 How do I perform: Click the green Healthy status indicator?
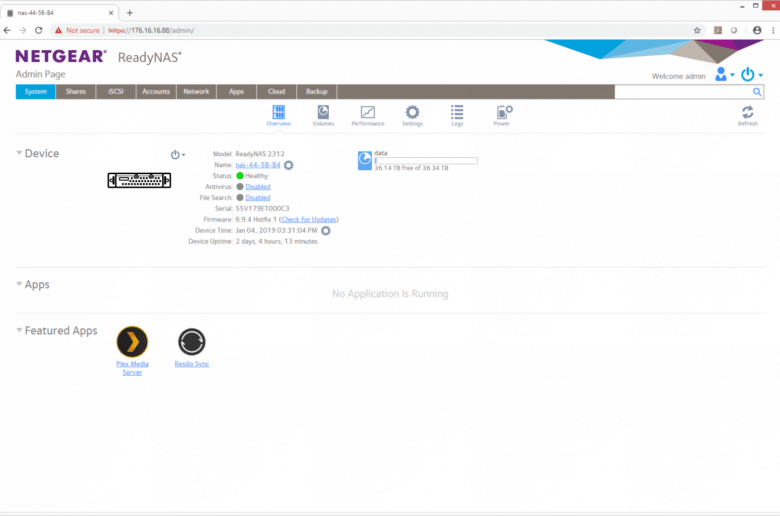(240, 176)
